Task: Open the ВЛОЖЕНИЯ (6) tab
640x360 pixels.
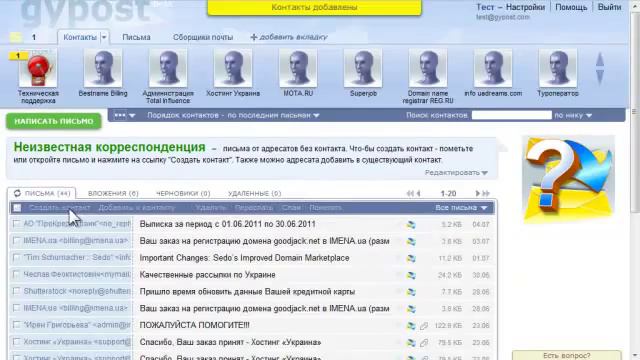Action: [x=113, y=193]
